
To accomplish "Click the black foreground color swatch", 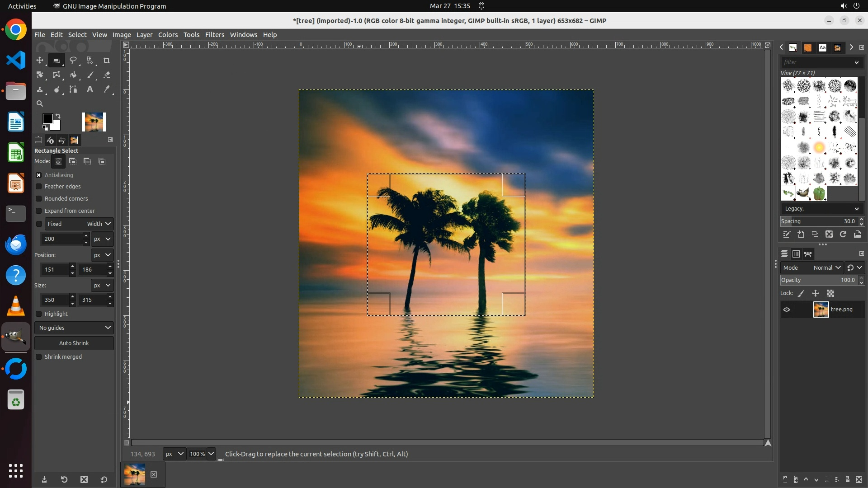I will tap(47, 118).
